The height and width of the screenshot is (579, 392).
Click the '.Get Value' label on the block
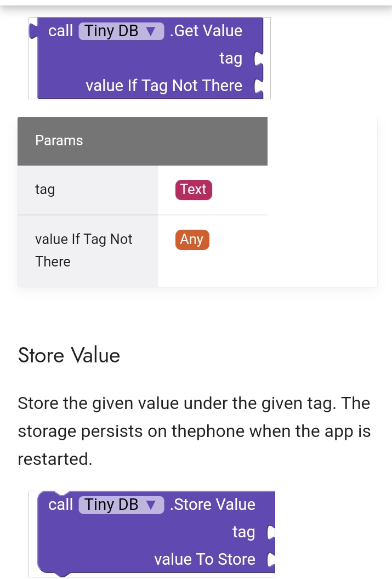[x=206, y=31]
